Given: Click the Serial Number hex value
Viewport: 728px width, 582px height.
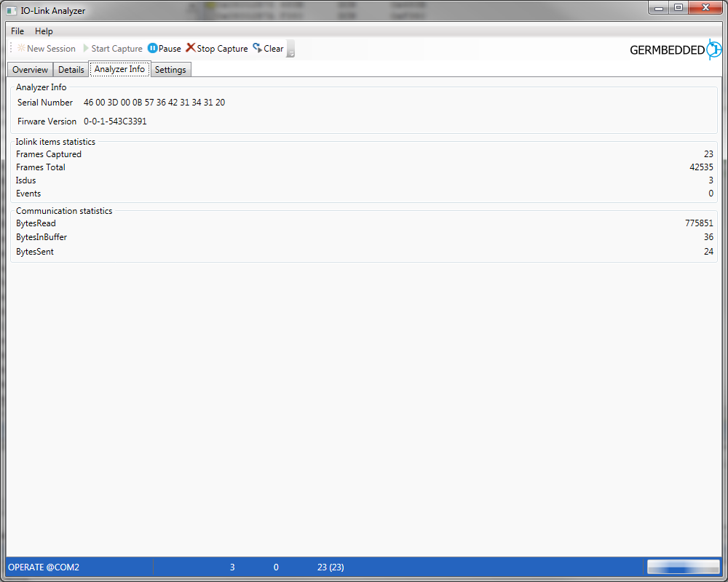Looking at the screenshot, I should (154, 103).
